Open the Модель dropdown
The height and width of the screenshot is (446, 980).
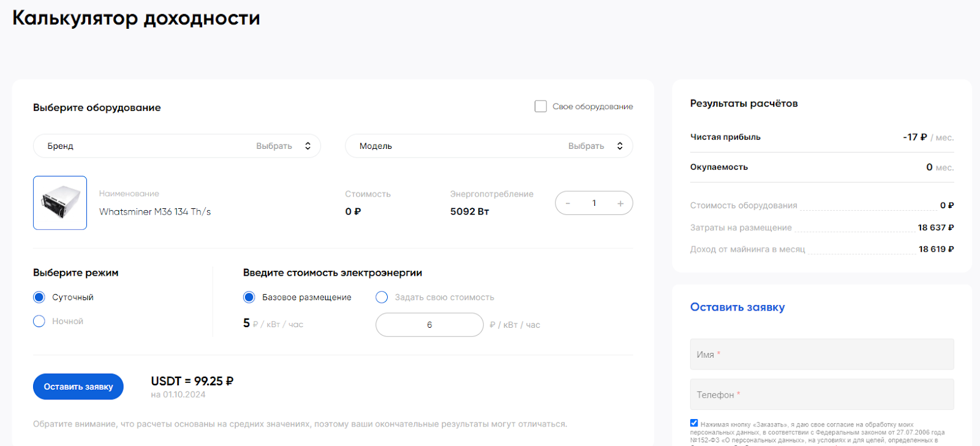489,146
